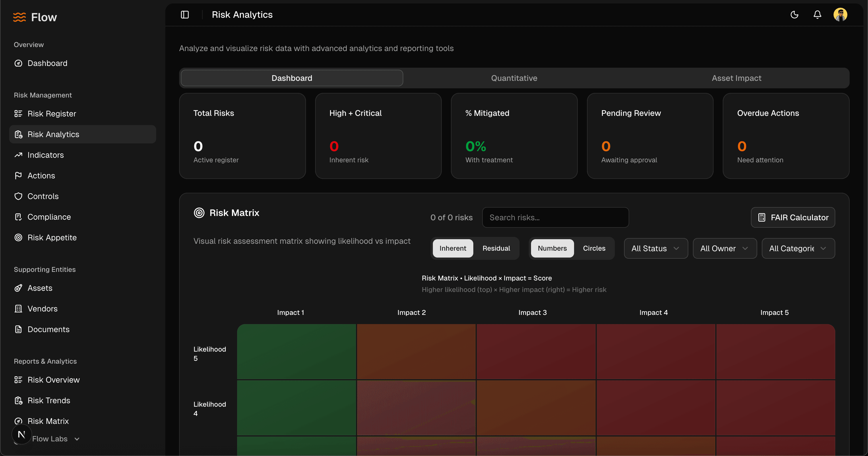Viewport: 868px width, 456px height.
Task: Switch to the Quantitative tab
Action: tap(514, 78)
